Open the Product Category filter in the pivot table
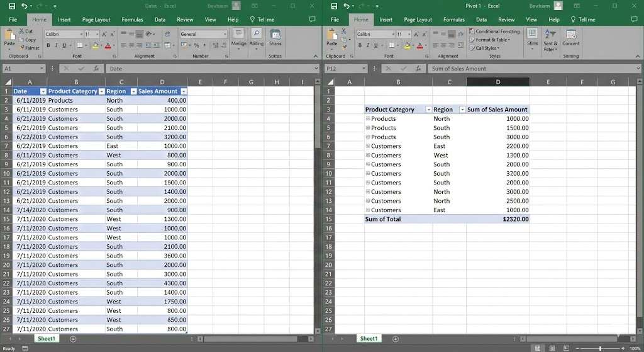The width and height of the screenshot is (644, 352). 429,110
